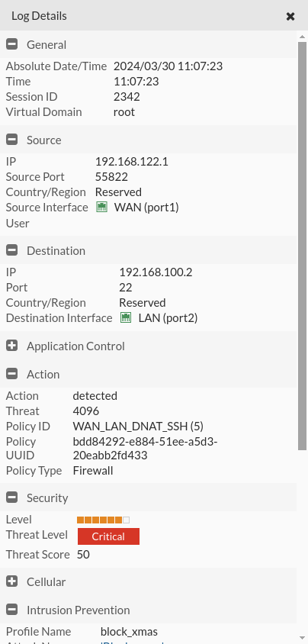The width and height of the screenshot is (308, 644).
Task: Collapse the Source section
Action: tap(12, 140)
